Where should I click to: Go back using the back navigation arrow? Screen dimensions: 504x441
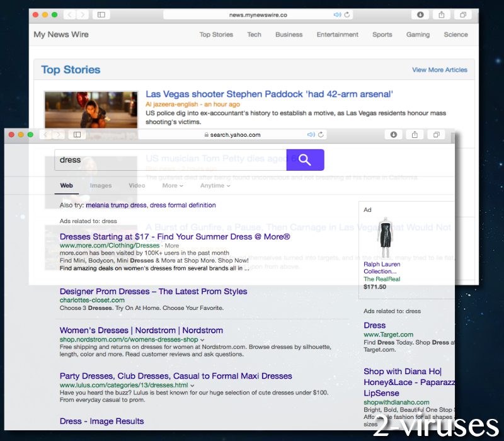[45, 134]
